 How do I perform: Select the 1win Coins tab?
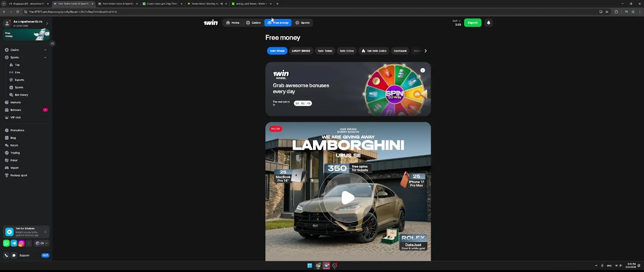coord(347,51)
